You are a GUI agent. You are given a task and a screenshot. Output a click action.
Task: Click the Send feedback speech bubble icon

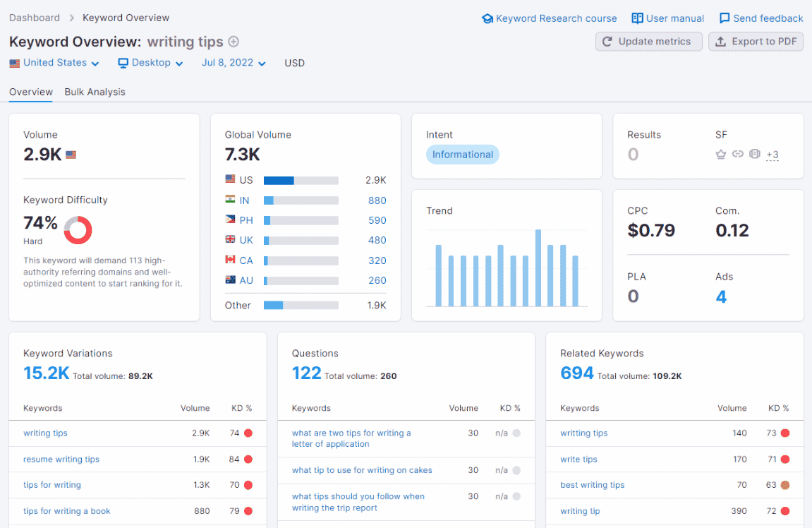click(x=725, y=18)
